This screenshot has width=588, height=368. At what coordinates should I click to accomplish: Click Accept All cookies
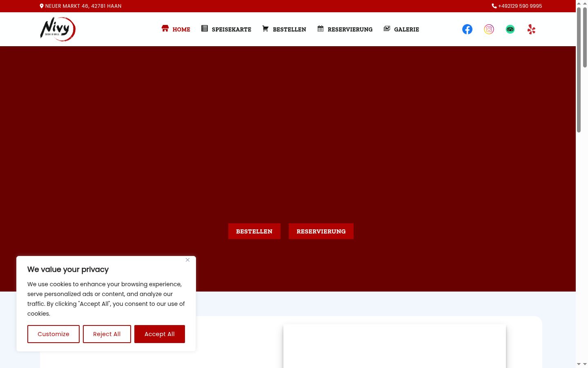tap(160, 334)
